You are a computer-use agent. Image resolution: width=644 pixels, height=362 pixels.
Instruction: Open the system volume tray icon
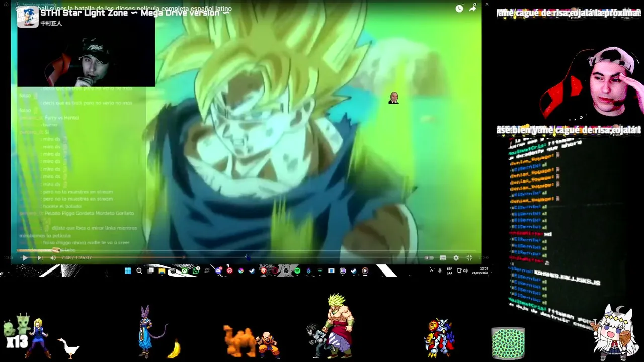[x=465, y=270]
